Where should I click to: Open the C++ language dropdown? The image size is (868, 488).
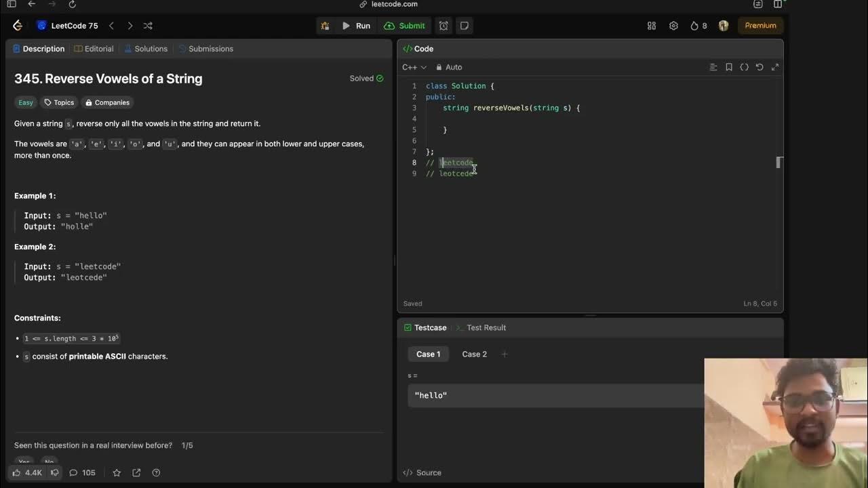pyautogui.click(x=414, y=67)
